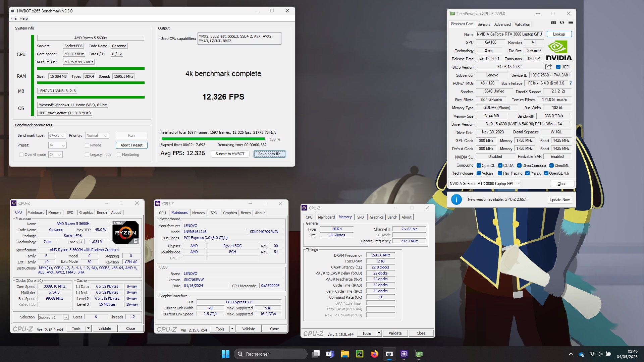
Task: Click the CPU-Z taskbar icon
Action: pyautogui.click(x=404, y=354)
